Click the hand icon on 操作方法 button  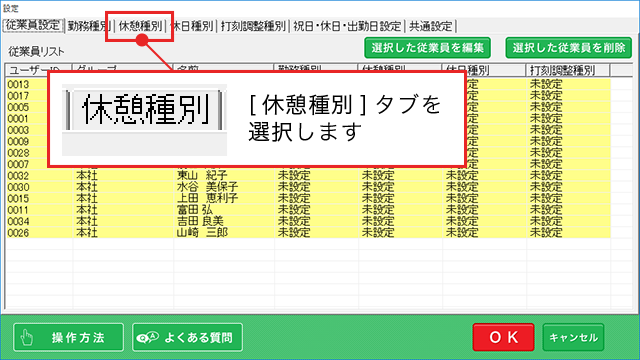(27, 338)
